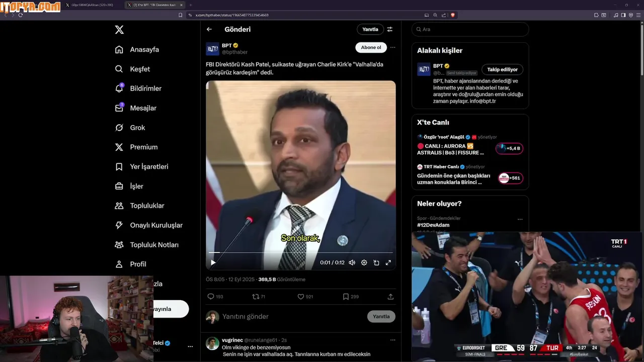Open the BPT post more options

tap(393, 47)
